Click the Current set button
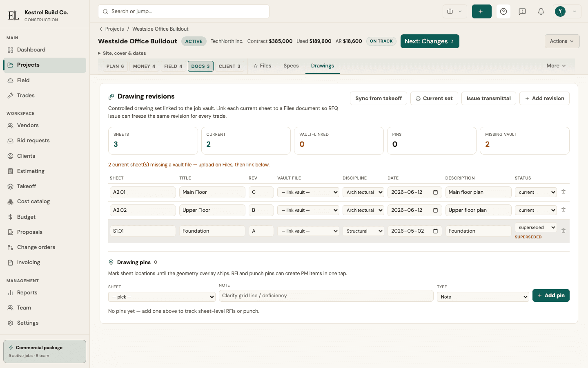588x368 pixels. coord(434,99)
